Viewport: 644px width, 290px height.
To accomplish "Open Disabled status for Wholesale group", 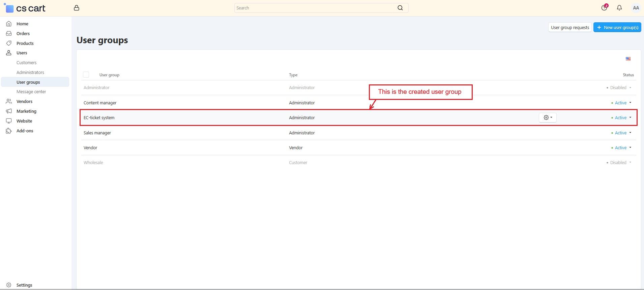I will coord(620,162).
